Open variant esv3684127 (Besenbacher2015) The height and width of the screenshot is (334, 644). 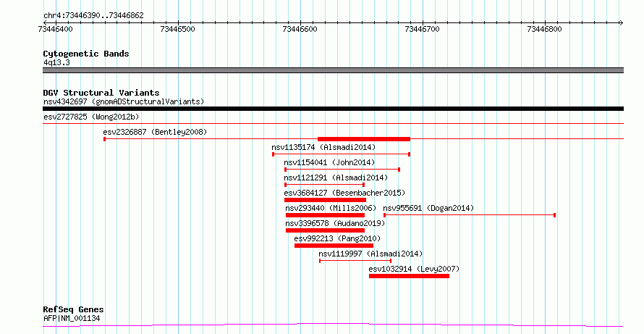[344, 193]
